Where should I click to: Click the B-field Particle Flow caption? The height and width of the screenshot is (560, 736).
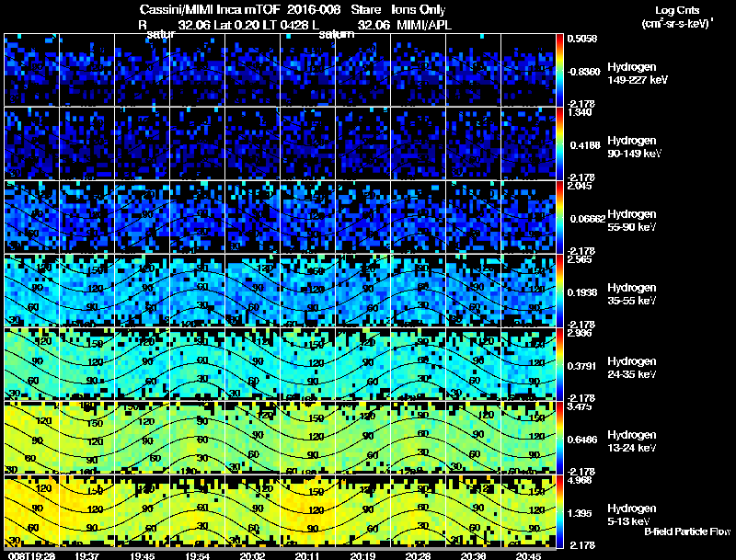687,531
